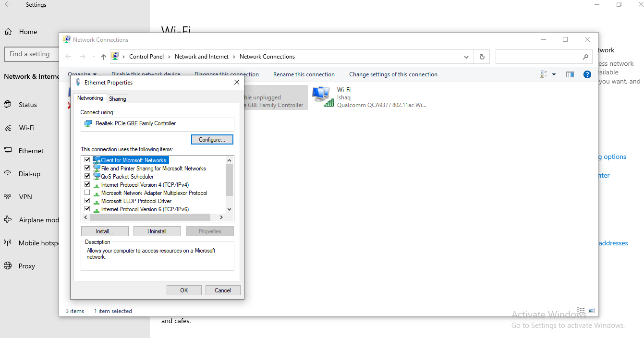Click Disable this network device
Screen dimensions: 644x338
pos(146,74)
